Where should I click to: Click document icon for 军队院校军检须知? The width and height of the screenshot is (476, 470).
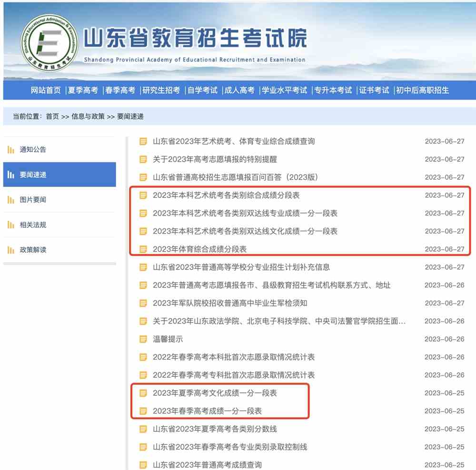143,303
